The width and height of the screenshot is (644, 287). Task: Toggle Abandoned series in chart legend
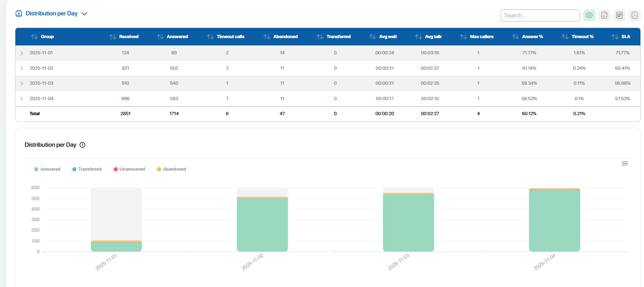[171, 169]
